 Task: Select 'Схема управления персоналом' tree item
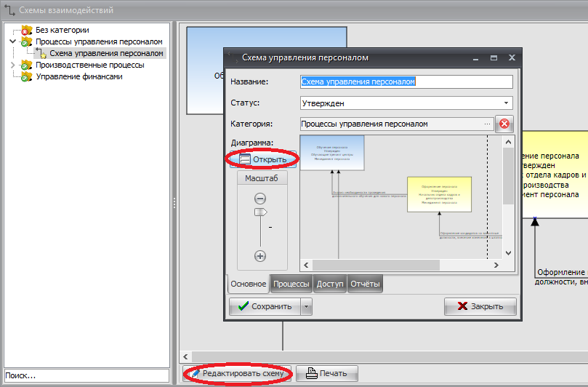pos(106,53)
